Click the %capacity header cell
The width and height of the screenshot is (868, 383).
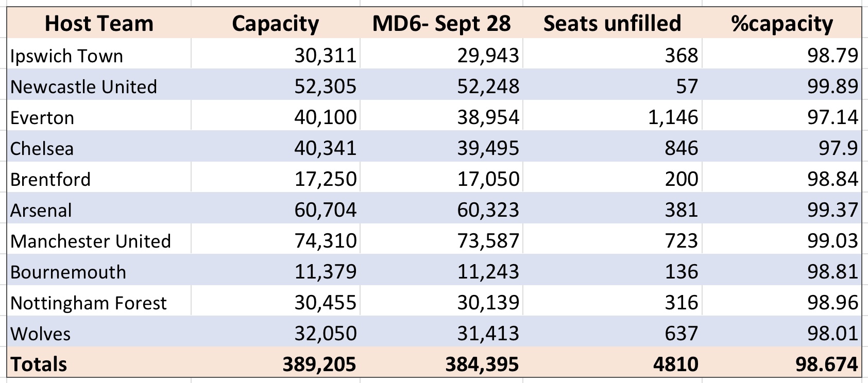click(x=781, y=23)
